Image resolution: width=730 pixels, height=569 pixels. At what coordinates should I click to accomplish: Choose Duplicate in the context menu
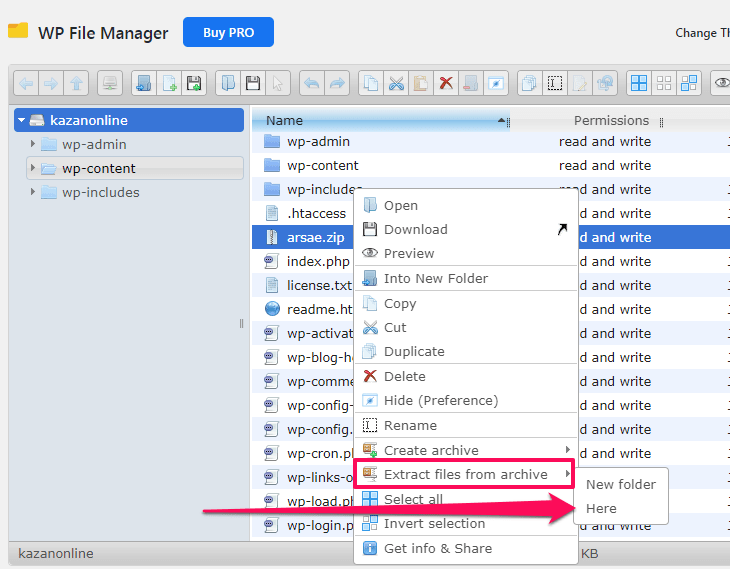(466, 352)
